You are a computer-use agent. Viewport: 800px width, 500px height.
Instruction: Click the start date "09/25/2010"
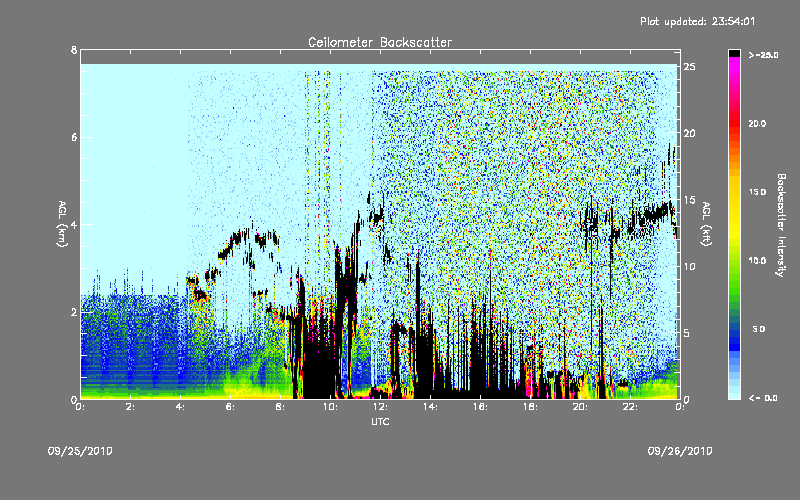coord(80,451)
